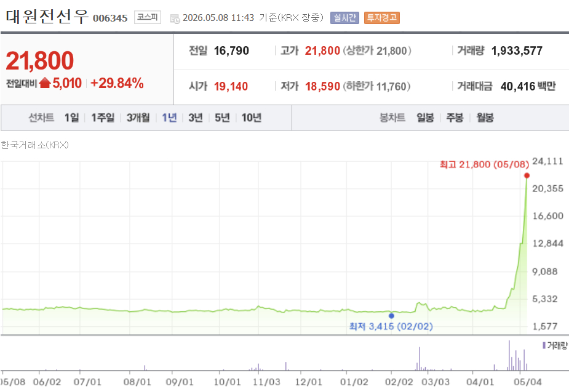Click the 봉차트 label
Screen dimensions: 569x392
coord(392,118)
